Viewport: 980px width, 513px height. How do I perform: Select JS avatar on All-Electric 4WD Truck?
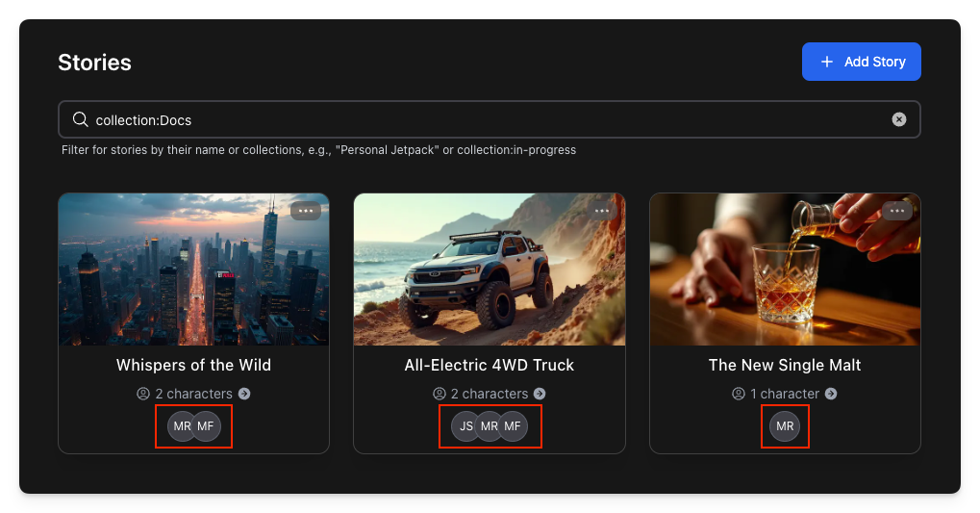point(465,426)
